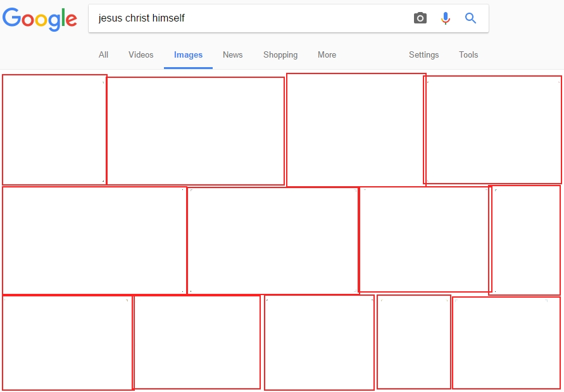
Task: Open the first image result in bottom row
Action: [68, 343]
